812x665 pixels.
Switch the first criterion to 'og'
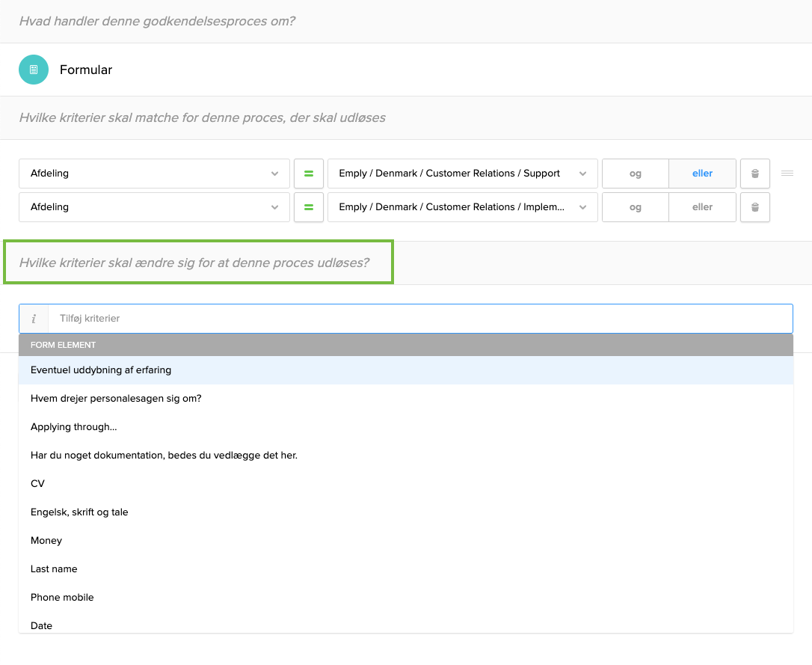[635, 173]
